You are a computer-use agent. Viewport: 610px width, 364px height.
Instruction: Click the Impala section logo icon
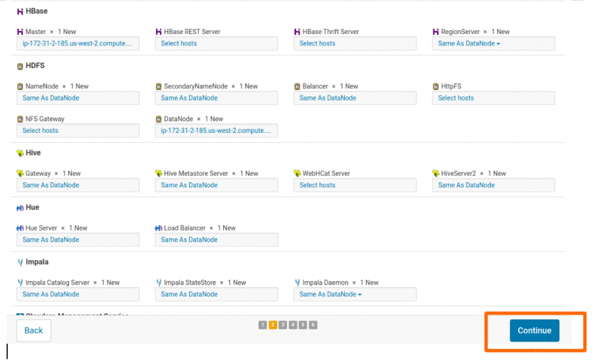(20, 262)
